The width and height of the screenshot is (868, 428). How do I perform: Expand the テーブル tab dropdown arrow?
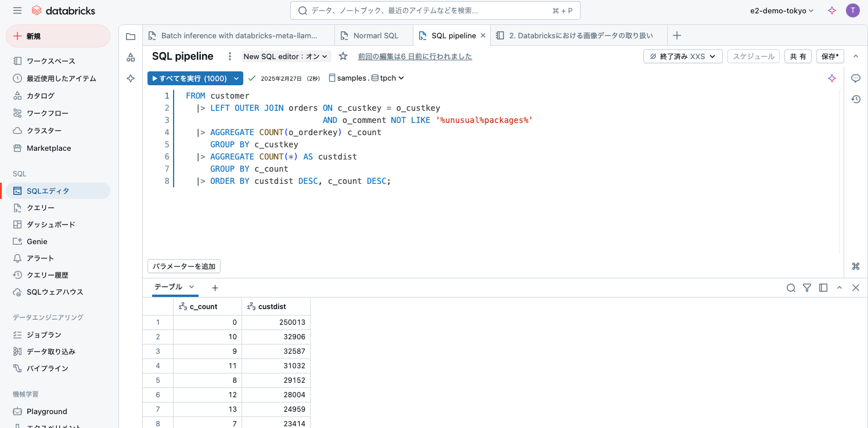click(192, 286)
